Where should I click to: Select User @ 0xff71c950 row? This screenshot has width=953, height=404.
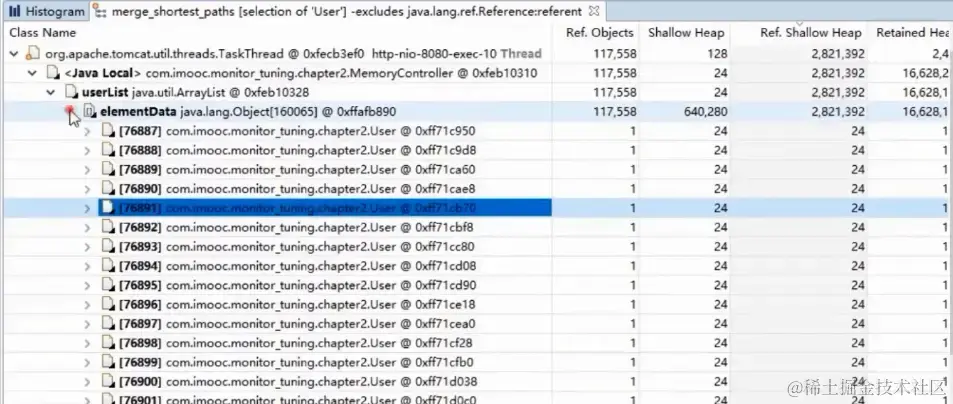476,131
